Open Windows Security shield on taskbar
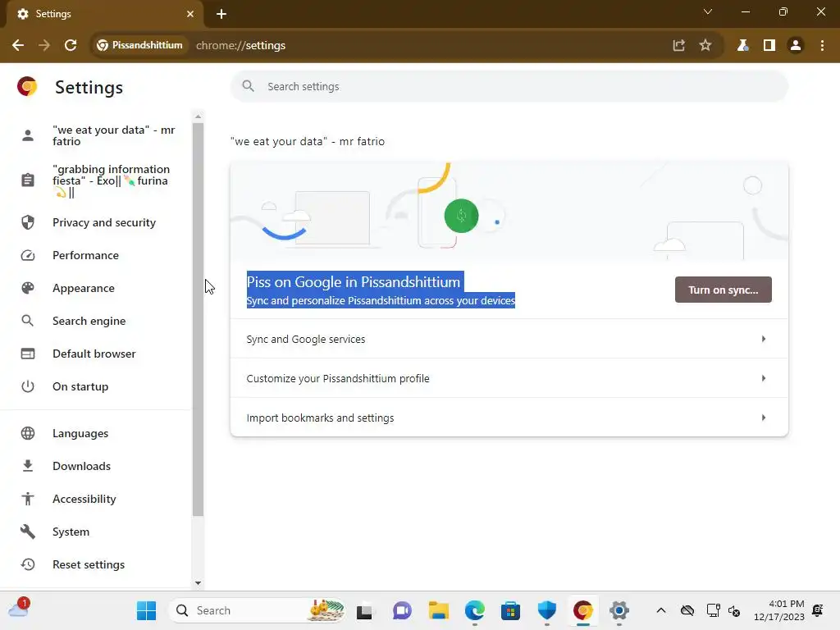The width and height of the screenshot is (840, 630). click(547, 610)
